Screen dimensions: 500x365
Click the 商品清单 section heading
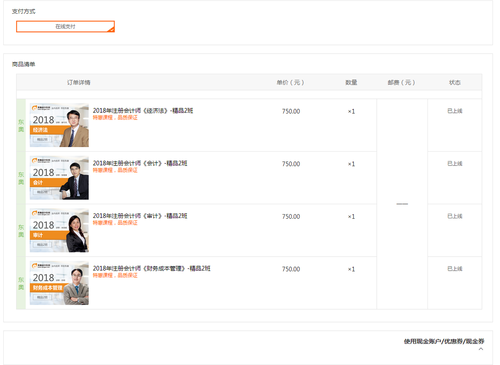coord(23,64)
